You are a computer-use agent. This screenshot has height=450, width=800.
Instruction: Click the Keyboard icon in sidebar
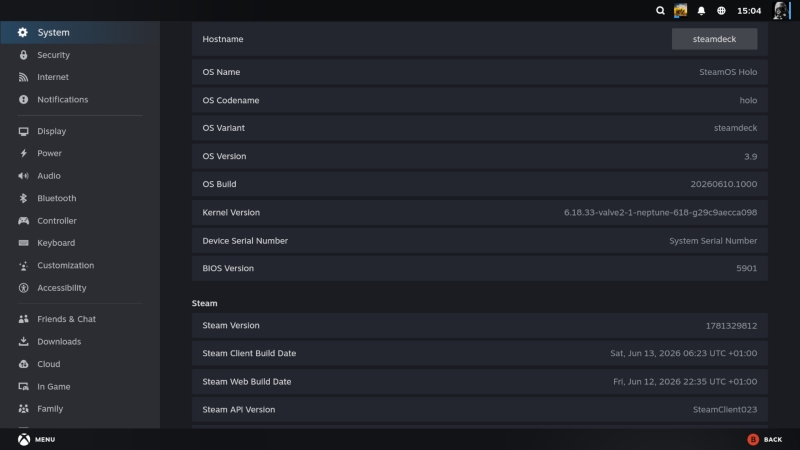23,243
